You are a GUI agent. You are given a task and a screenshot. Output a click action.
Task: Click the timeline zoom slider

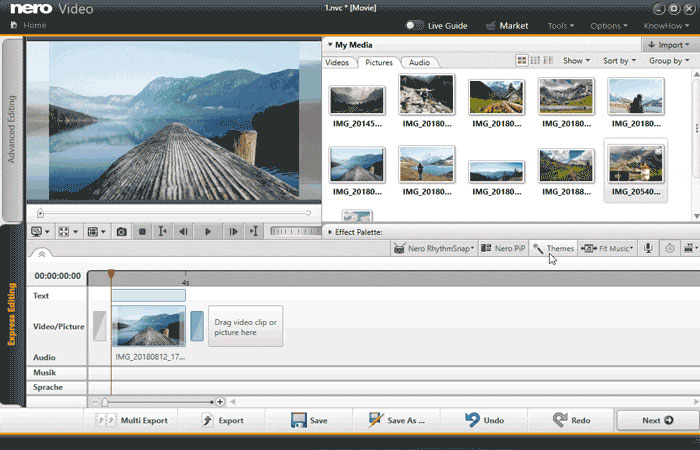click(105, 401)
